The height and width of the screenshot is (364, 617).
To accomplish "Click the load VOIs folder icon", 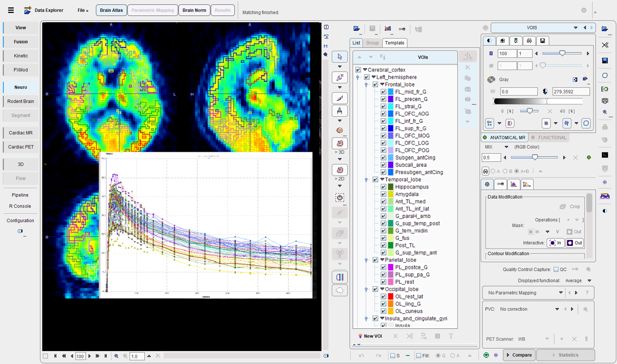I will [x=356, y=29].
